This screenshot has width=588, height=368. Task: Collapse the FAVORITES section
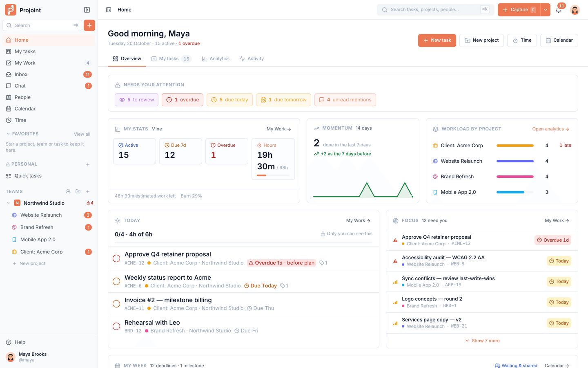point(8,134)
